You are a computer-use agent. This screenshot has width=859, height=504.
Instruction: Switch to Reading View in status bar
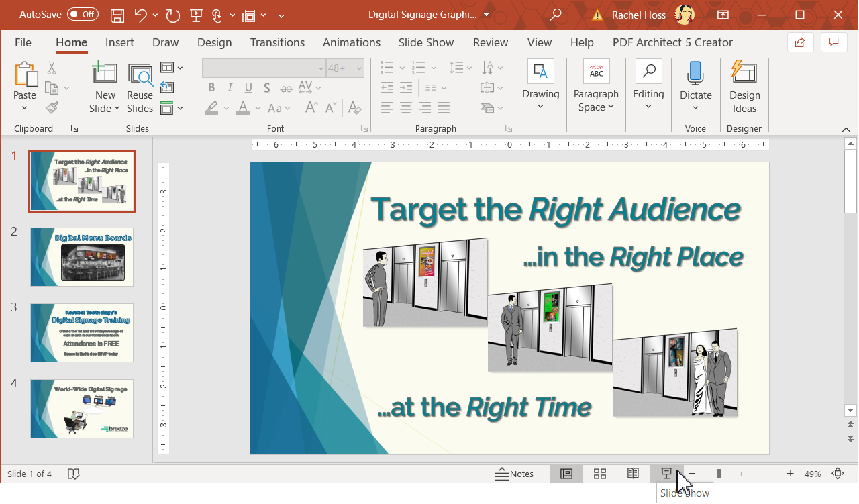click(x=633, y=474)
